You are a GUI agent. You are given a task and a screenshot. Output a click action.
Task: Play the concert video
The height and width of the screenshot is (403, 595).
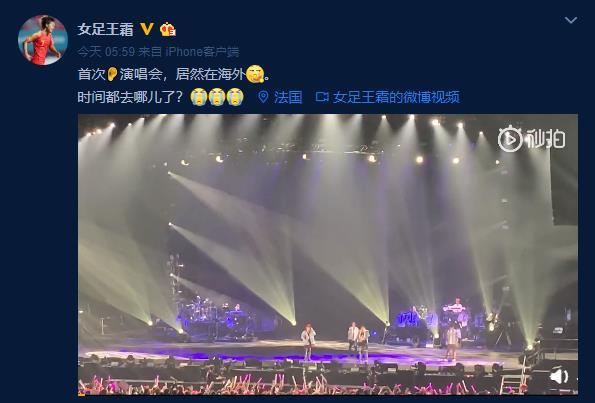tap(328, 254)
